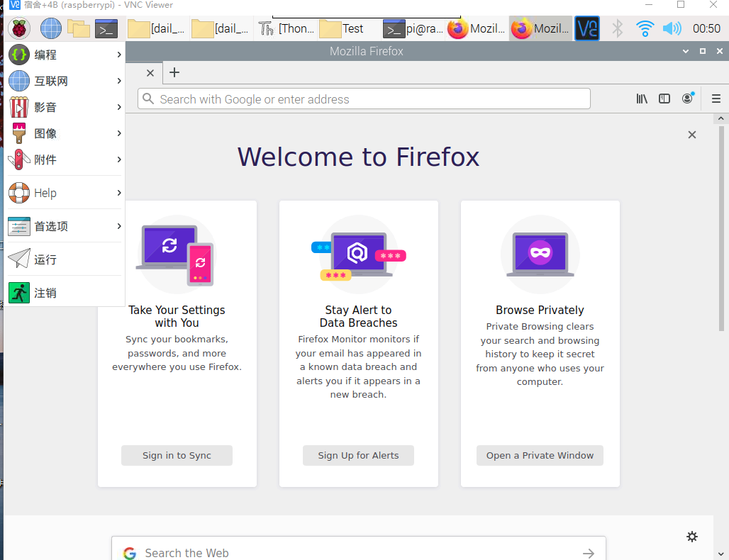729x560 pixels.
Task: Click the data breach monitor illustration
Action: coord(358,254)
